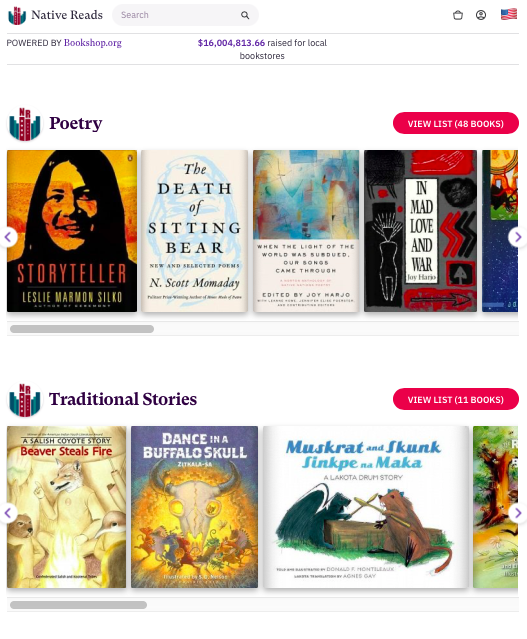Viewport: 527px width, 639px height.
Task: Click the Native Reads logo icon
Action: (x=17, y=15)
